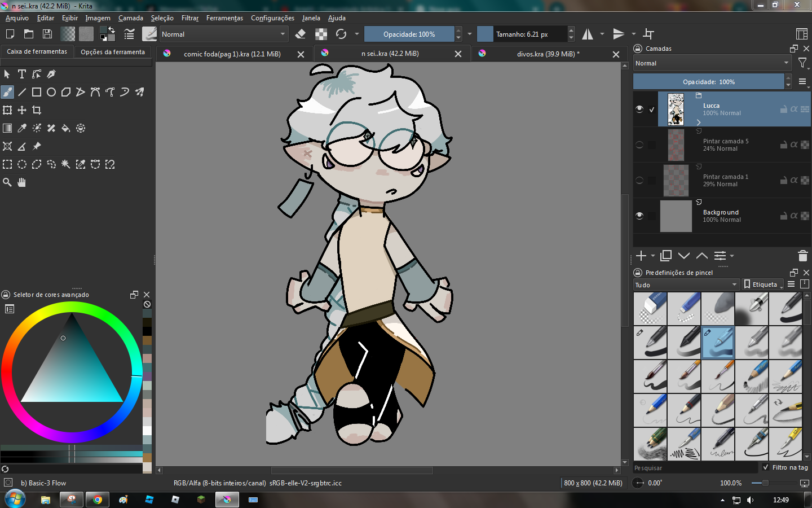Select the Measure tool
This screenshot has width=812, height=508.
click(x=22, y=146)
